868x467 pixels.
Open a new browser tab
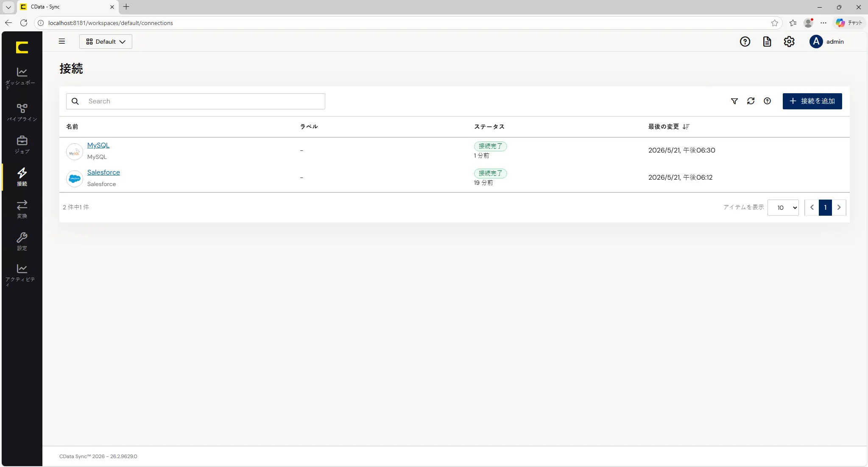[126, 7]
